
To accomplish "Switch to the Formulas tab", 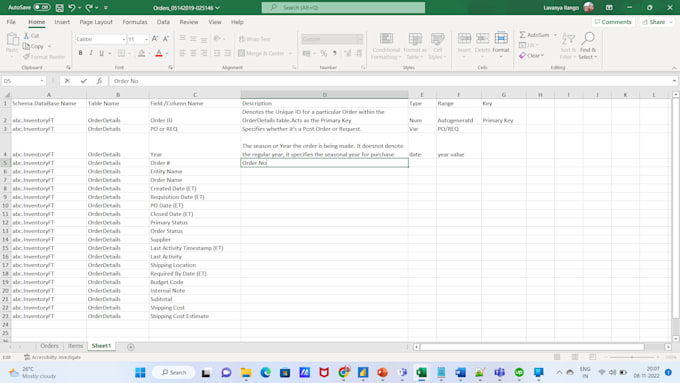I will [x=134, y=22].
